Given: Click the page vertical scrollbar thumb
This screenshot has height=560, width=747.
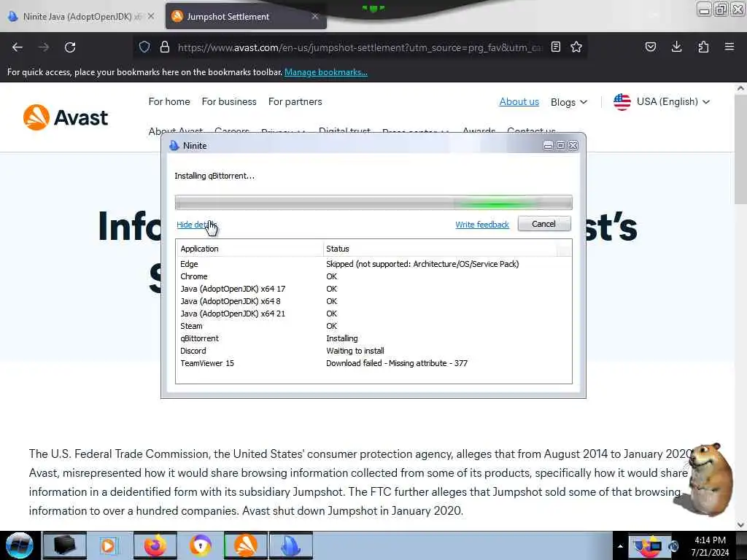Looking at the screenshot, I should [740, 149].
